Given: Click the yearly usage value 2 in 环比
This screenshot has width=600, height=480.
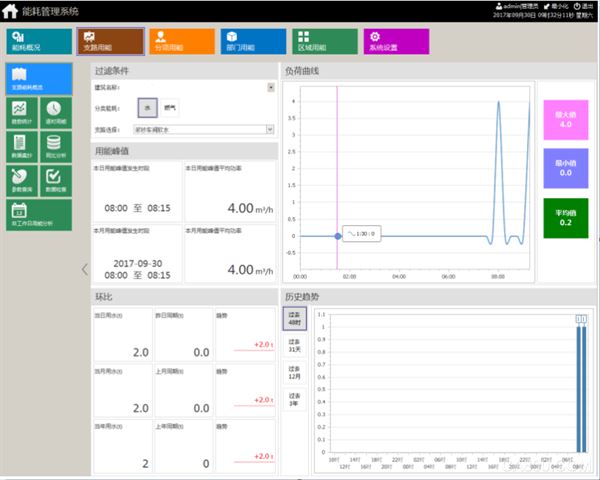Looking at the screenshot, I should (x=145, y=464).
